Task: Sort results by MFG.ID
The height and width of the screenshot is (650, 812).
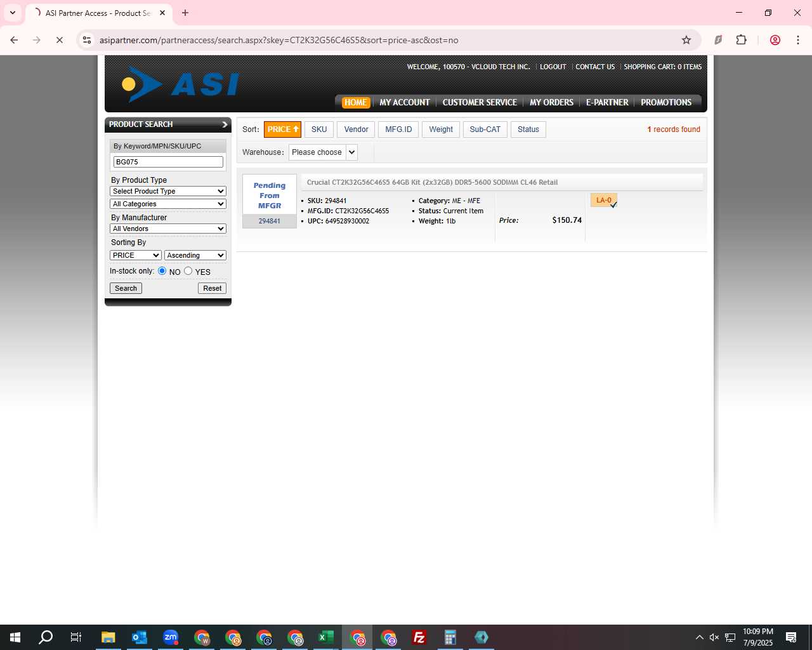Action: [x=398, y=129]
